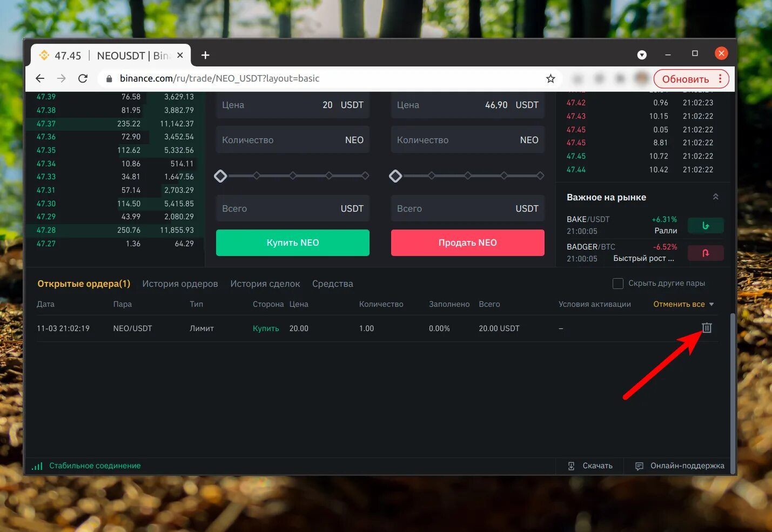This screenshot has height=532, width=772.
Task: Click the BADGER/BTC red trend icon
Action: 706,253
